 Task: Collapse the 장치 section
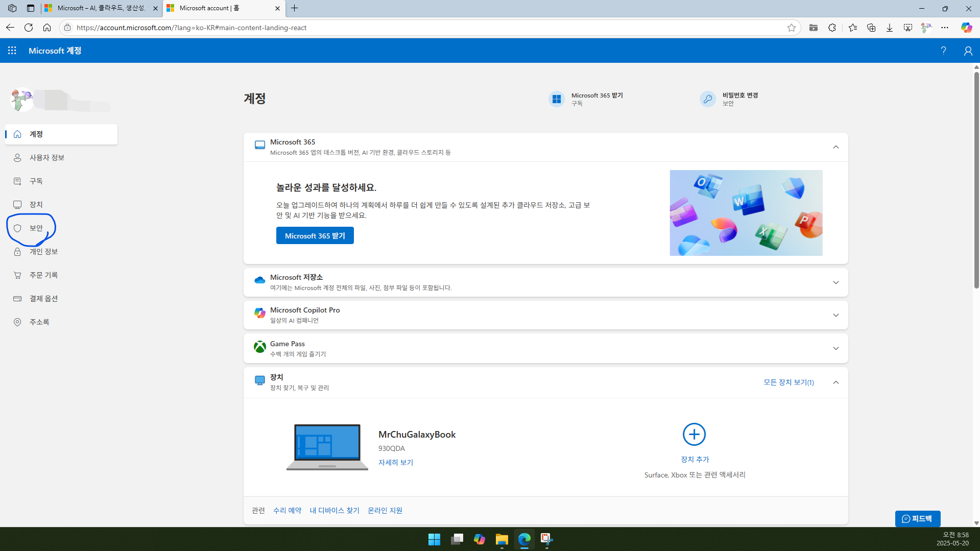835,382
